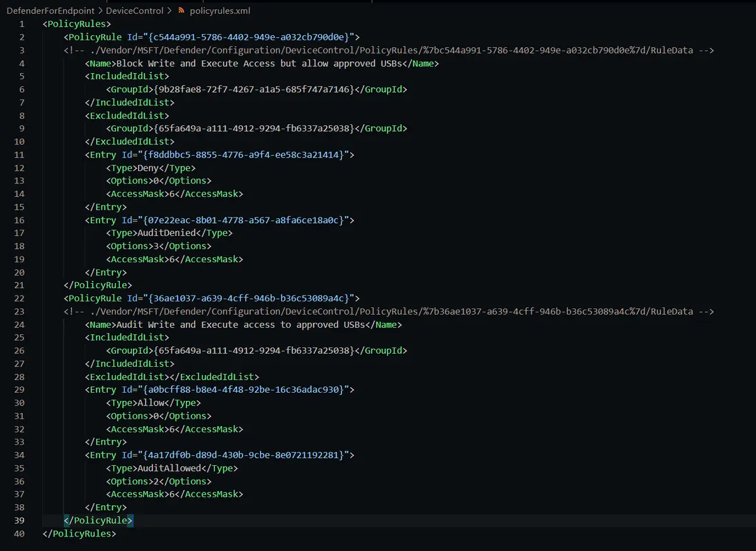
Task: Place cursor on the Allow type value
Action: (151, 403)
